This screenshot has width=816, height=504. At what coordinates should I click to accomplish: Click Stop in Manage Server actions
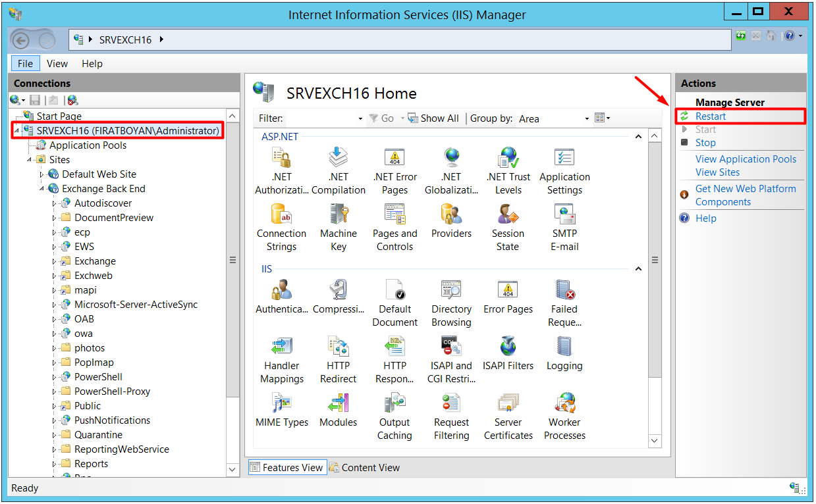point(705,143)
